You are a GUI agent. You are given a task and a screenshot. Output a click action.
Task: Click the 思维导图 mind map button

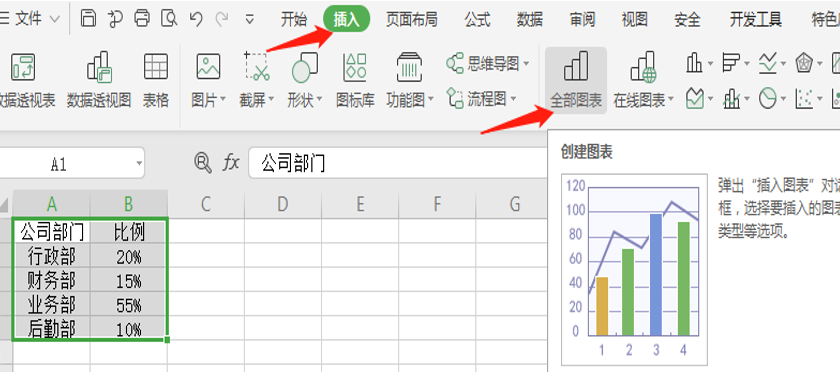(x=483, y=64)
